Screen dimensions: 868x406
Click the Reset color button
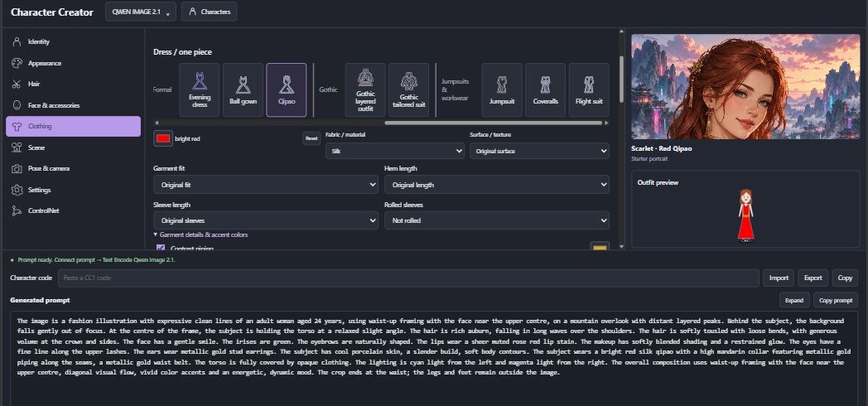[311, 138]
